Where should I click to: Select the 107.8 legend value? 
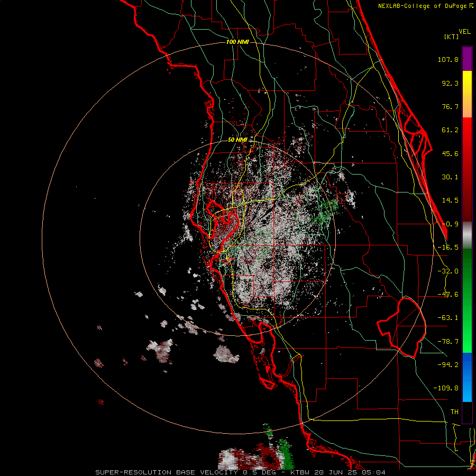[x=448, y=59]
